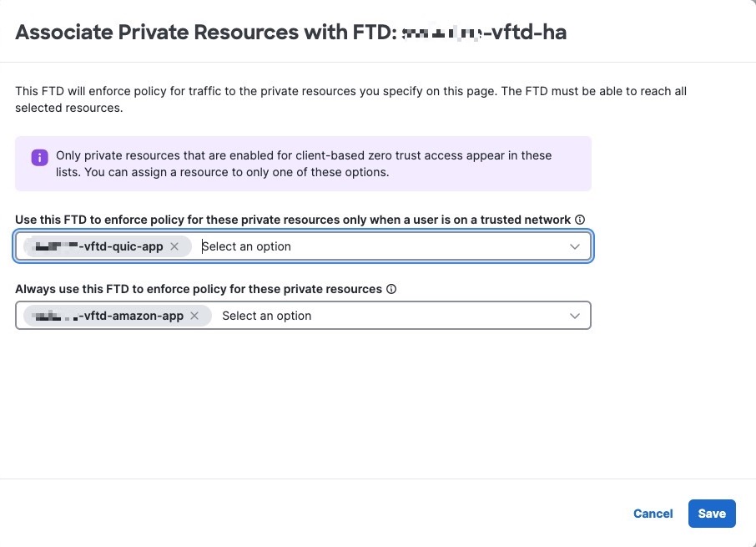Remove the vftd-quic-app chip with its X
756x547 pixels.
[x=174, y=246]
